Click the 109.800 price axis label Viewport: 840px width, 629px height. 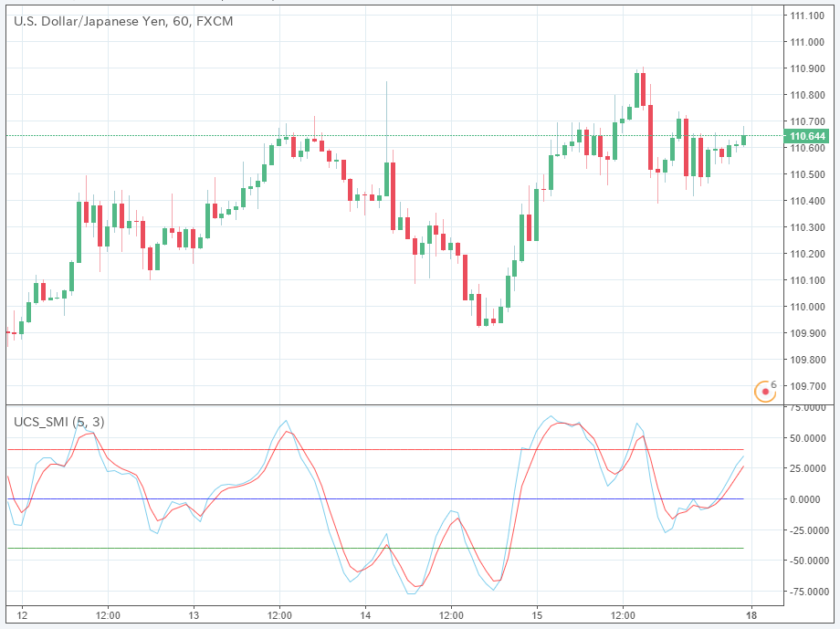807,360
